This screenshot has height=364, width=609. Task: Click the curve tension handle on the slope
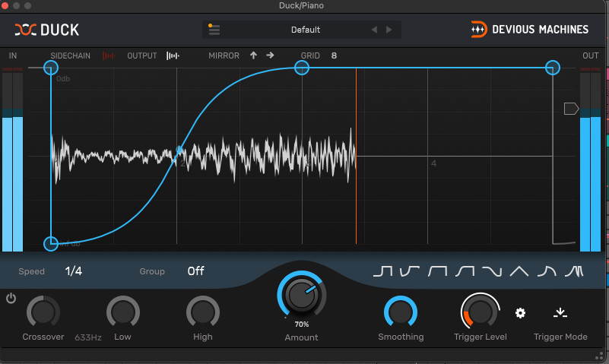pyautogui.click(x=179, y=150)
